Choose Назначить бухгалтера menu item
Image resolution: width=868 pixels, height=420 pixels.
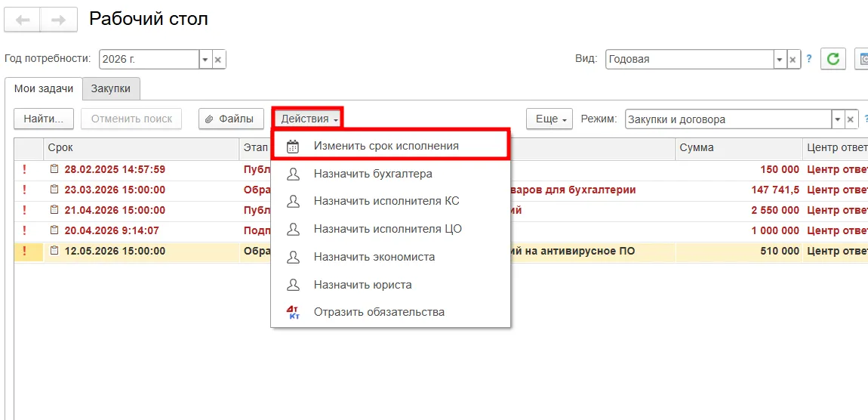point(390,174)
